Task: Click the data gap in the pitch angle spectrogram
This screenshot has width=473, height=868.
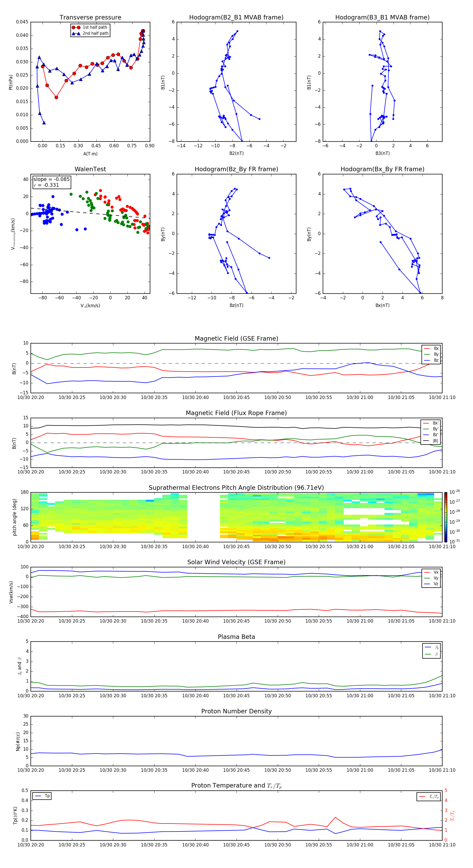Action: coord(203,517)
